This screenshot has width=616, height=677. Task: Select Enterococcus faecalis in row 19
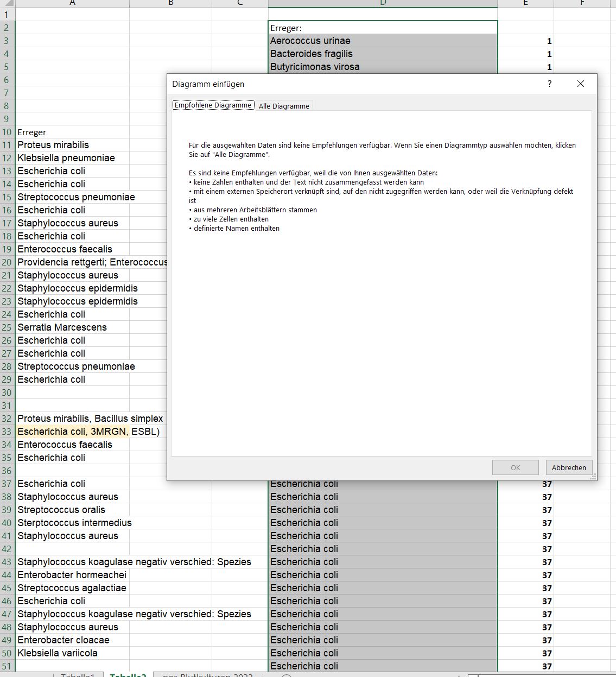pos(72,249)
